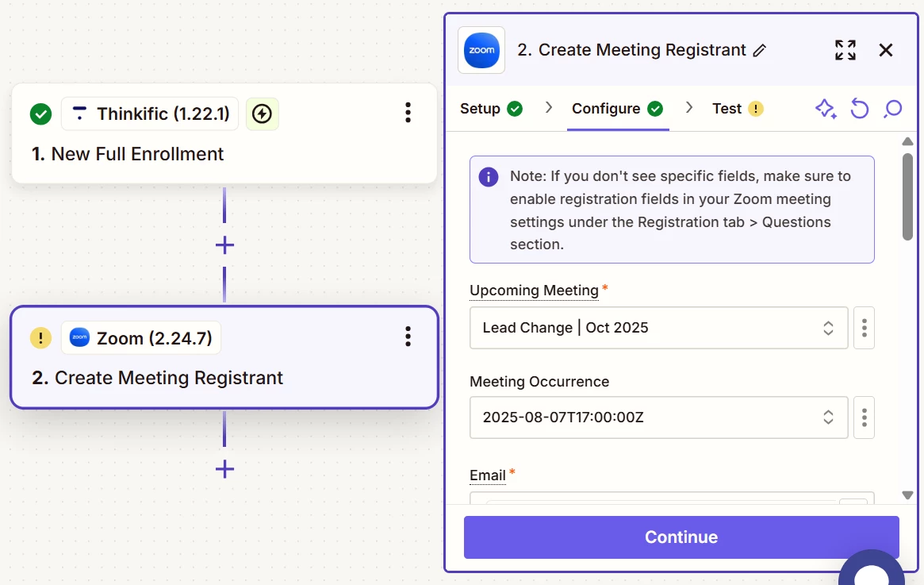The width and height of the screenshot is (924, 585).
Task: Open the chat support bubble
Action: coord(872,568)
